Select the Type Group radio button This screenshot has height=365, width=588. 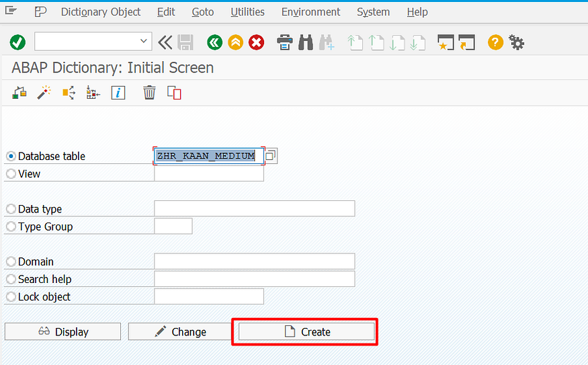(11, 227)
